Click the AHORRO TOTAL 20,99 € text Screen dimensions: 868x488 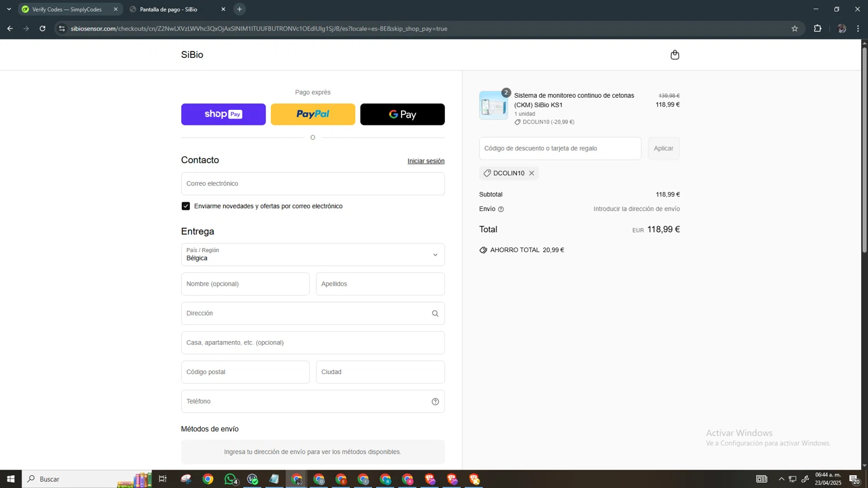click(x=527, y=250)
